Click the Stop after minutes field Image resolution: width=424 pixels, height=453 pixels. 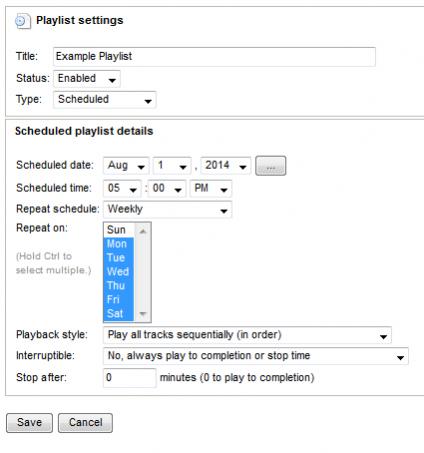pos(129,378)
